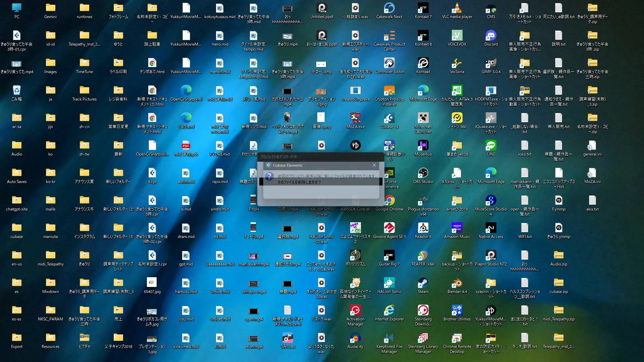Screen dimensions: 644x362
Task: Select the REAPER (x64) icon
Action: 423,256
